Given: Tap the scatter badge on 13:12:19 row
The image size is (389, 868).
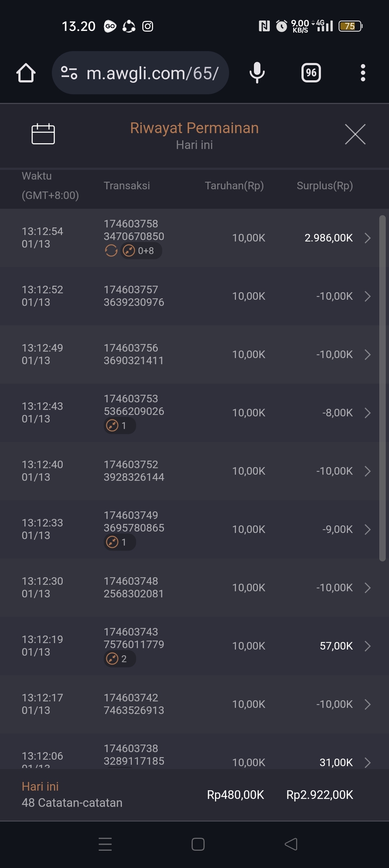Looking at the screenshot, I should tap(120, 659).
